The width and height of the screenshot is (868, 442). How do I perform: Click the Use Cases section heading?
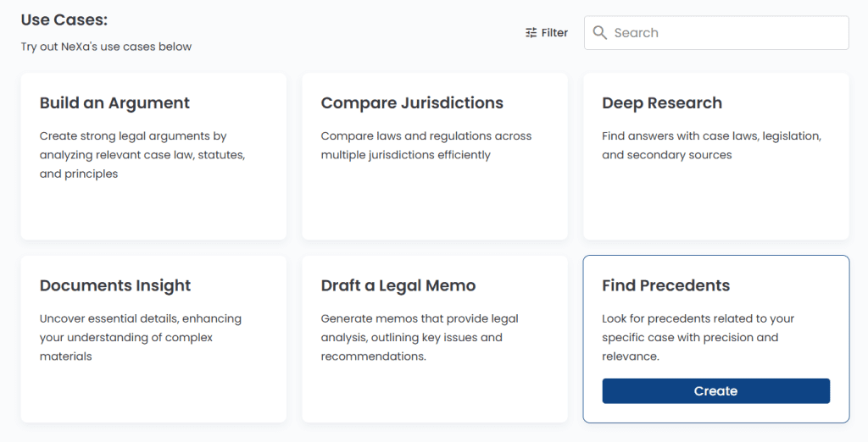click(x=64, y=20)
